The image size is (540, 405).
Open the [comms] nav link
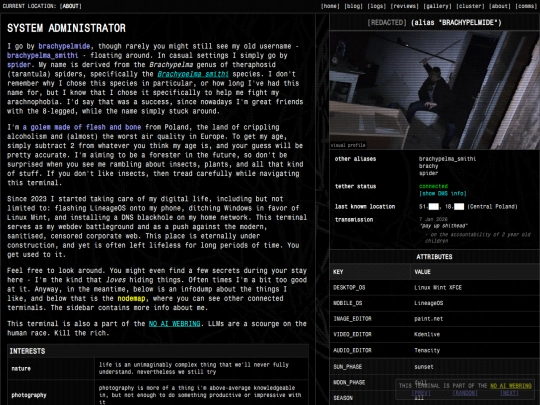[x=526, y=6]
